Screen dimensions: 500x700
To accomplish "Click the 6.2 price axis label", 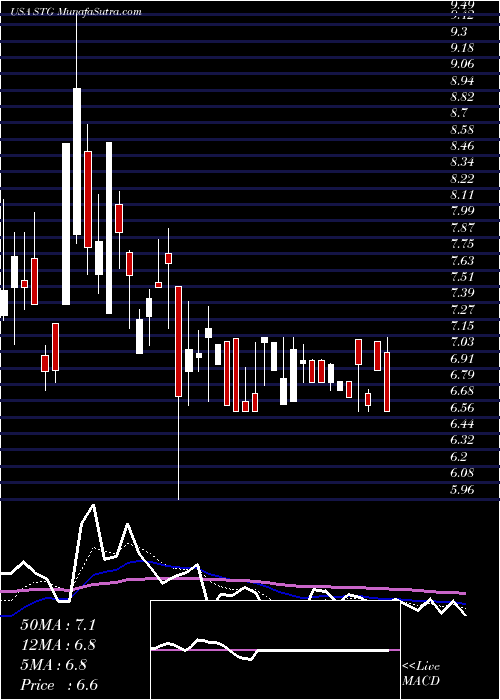I will click(x=458, y=457).
